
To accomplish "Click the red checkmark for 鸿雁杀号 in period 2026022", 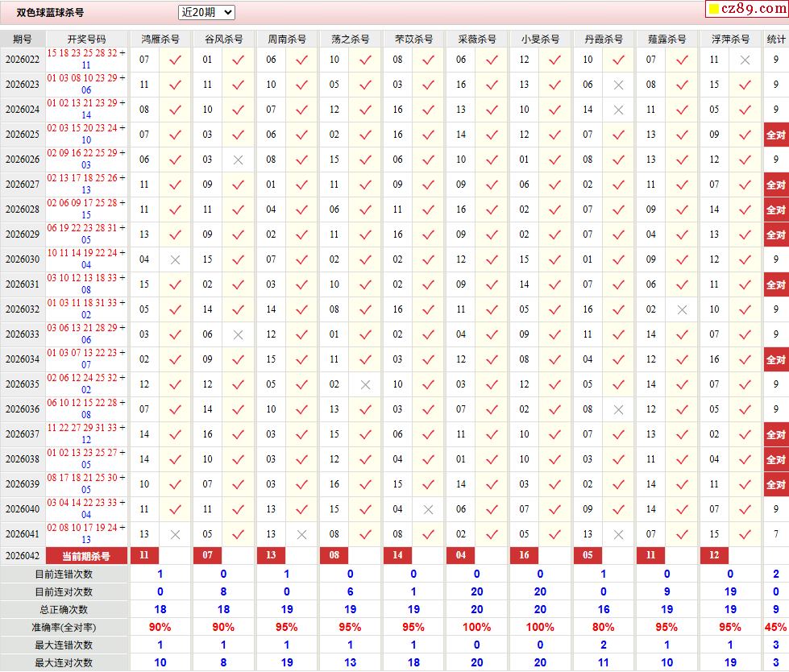I will 175,60.
